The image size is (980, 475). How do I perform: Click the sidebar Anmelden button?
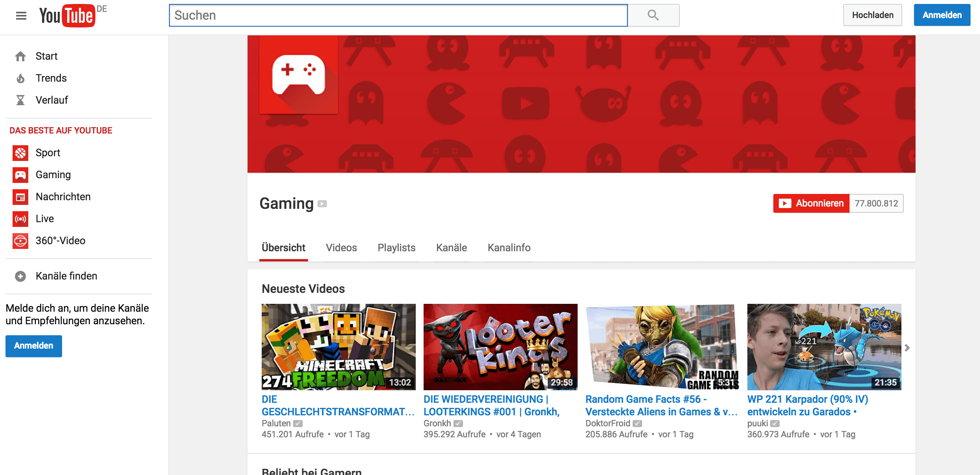pos(34,346)
